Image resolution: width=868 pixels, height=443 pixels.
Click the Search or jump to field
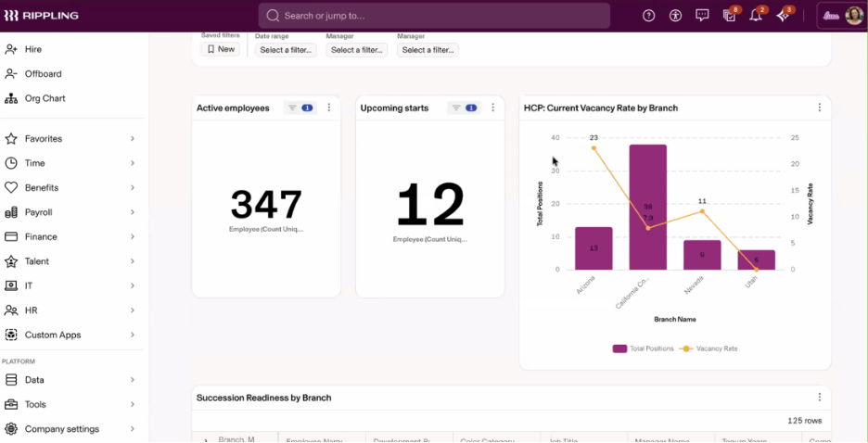pos(434,16)
